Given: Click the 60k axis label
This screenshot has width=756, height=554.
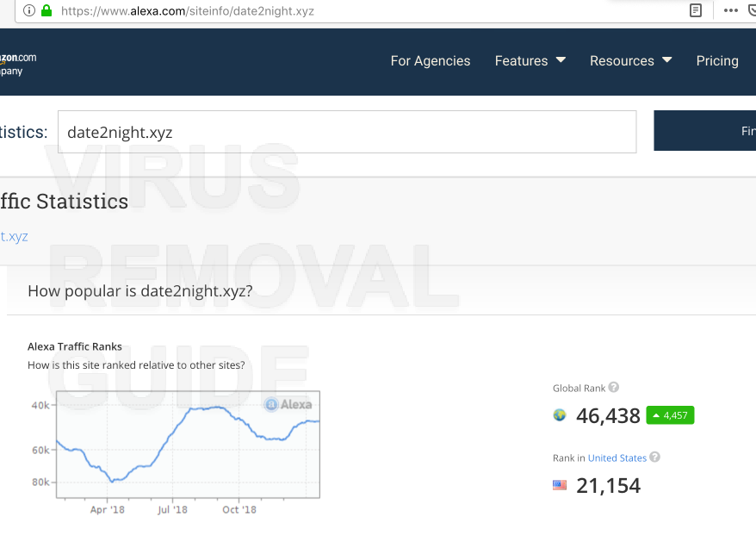Looking at the screenshot, I should (x=40, y=451).
